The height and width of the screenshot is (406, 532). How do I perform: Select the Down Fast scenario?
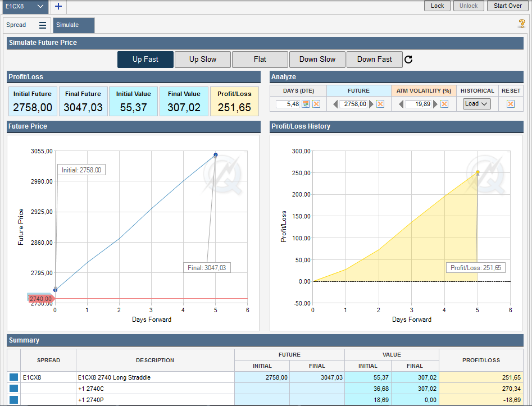[374, 60]
